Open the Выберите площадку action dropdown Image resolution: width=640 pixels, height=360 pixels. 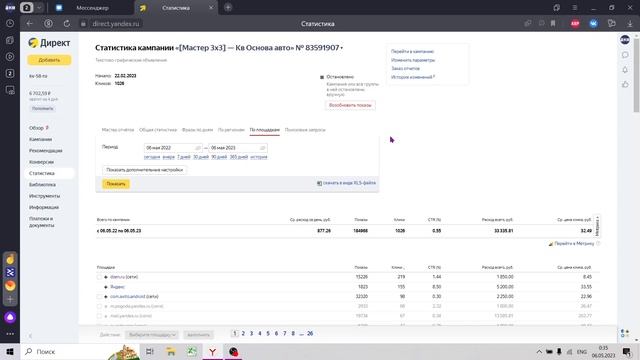[x=151, y=335]
